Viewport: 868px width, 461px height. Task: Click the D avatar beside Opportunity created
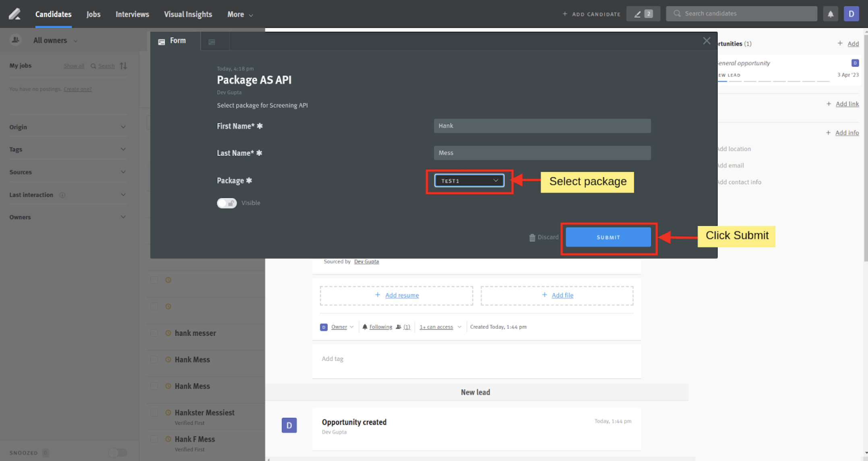[x=289, y=426]
